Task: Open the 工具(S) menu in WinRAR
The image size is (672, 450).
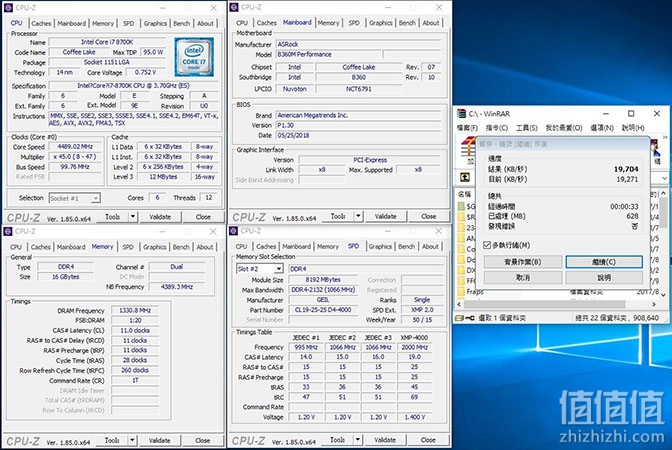Action: pyautogui.click(x=526, y=128)
